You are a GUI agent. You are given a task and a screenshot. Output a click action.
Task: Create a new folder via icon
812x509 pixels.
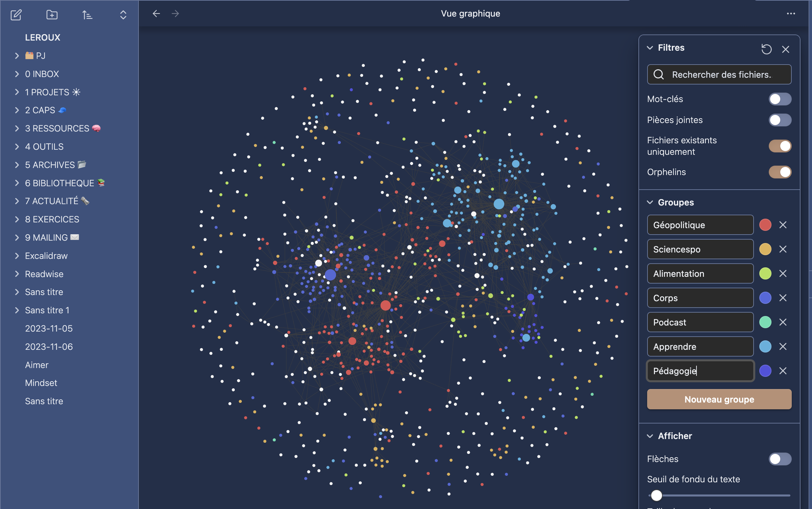52,15
